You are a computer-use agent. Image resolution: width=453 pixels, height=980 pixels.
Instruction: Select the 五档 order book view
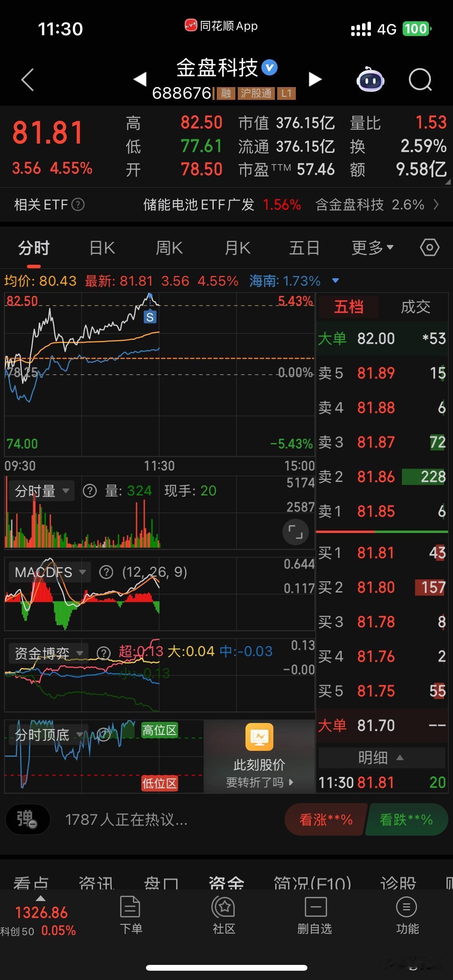tap(348, 307)
